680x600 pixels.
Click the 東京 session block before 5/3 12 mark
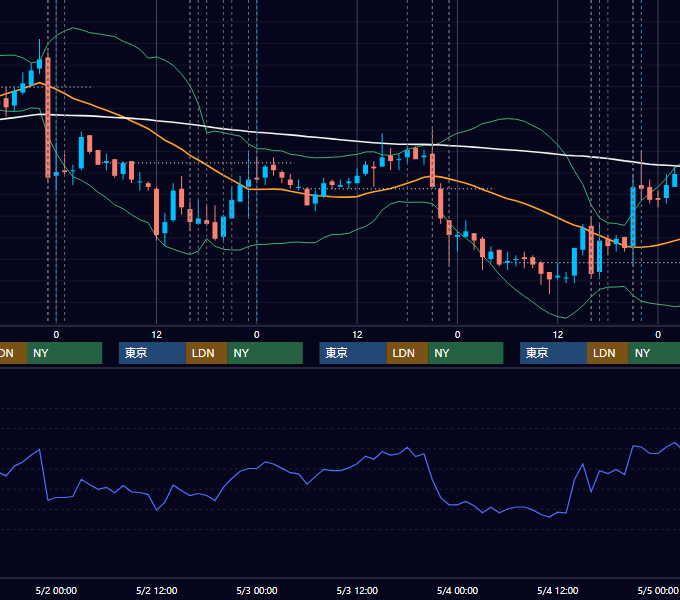(x=353, y=353)
